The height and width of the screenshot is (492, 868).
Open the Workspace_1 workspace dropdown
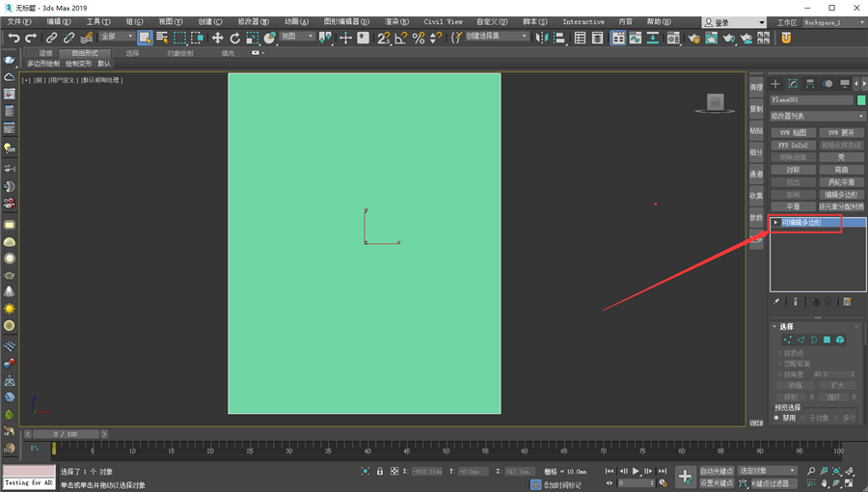pos(833,23)
